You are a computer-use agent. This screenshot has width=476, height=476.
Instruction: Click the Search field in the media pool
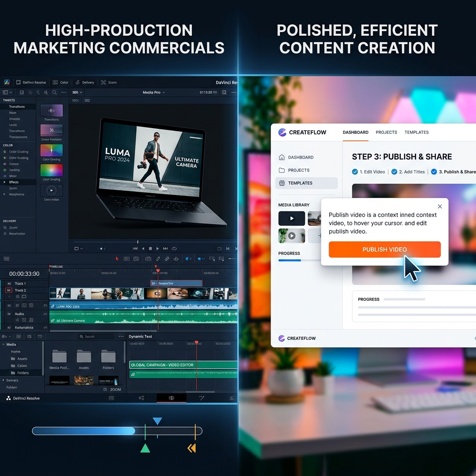click(x=96, y=337)
